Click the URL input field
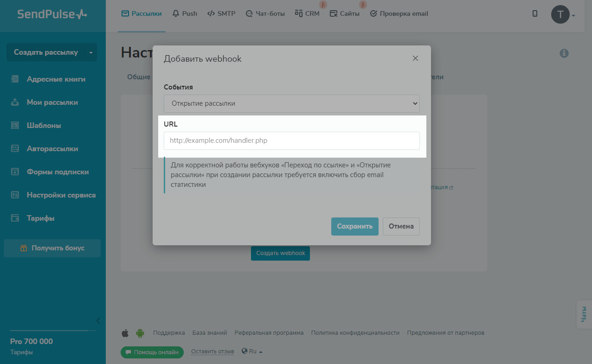The image size is (592, 364). coord(292,140)
